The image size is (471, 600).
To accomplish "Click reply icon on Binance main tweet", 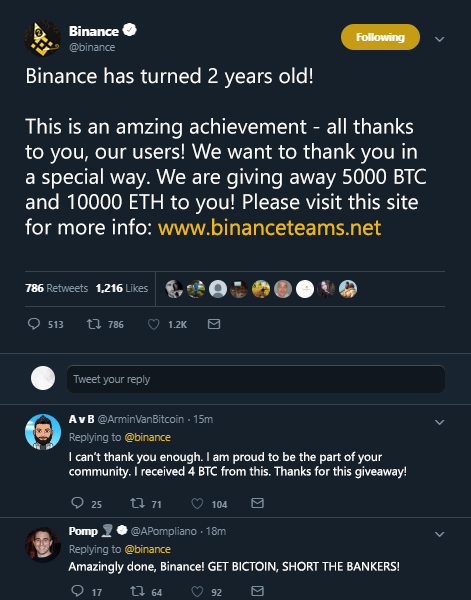I will point(34,324).
